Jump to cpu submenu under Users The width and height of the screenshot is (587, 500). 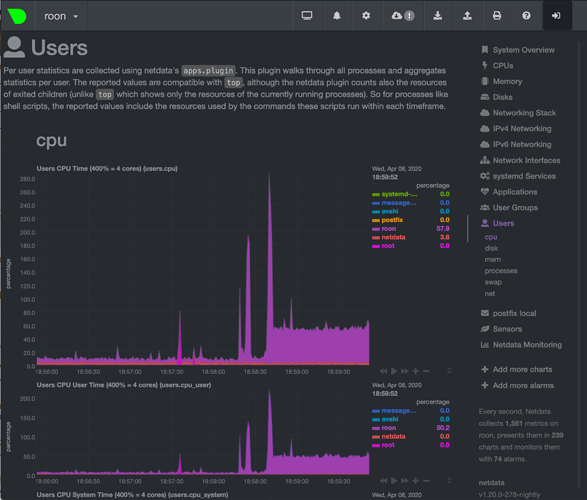(491, 237)
